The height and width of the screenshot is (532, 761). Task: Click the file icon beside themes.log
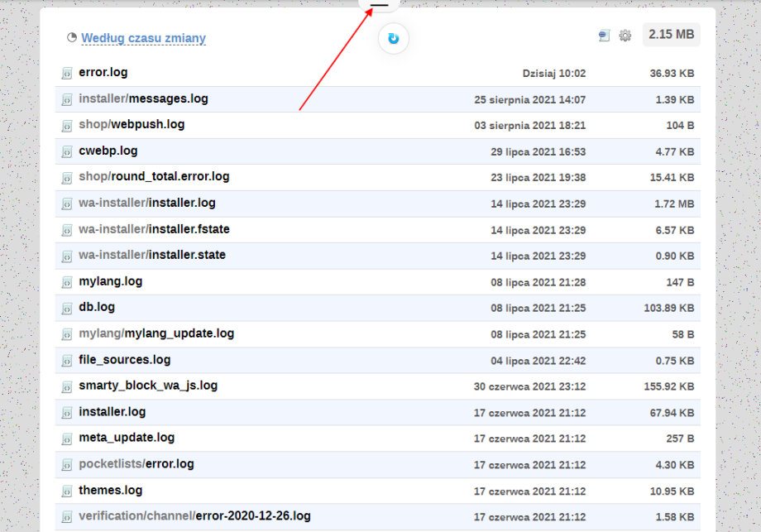click(67, 491)
